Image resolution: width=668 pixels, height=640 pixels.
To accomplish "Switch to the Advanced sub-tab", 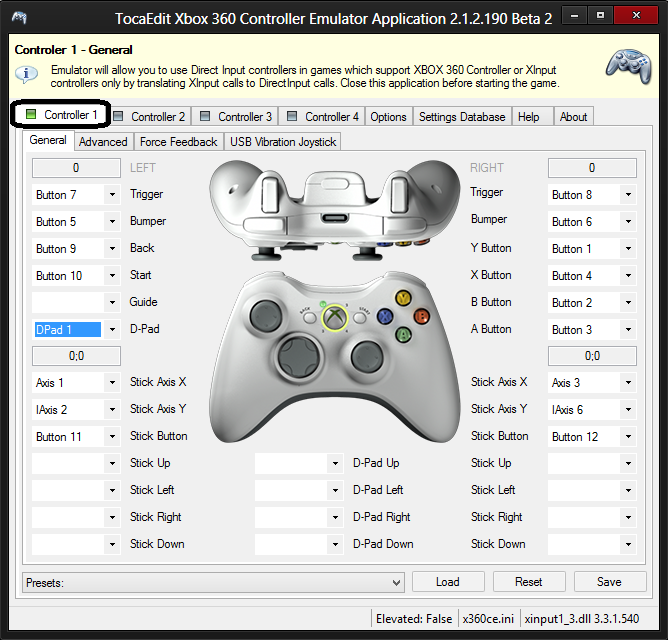I will pos(103,142).
